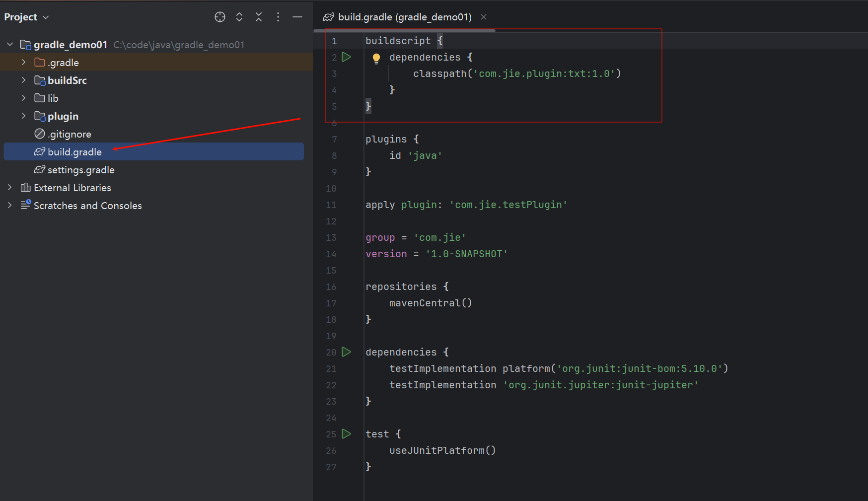
Task: Click the gradle_demo01 module folder icon
Action: 26,45
